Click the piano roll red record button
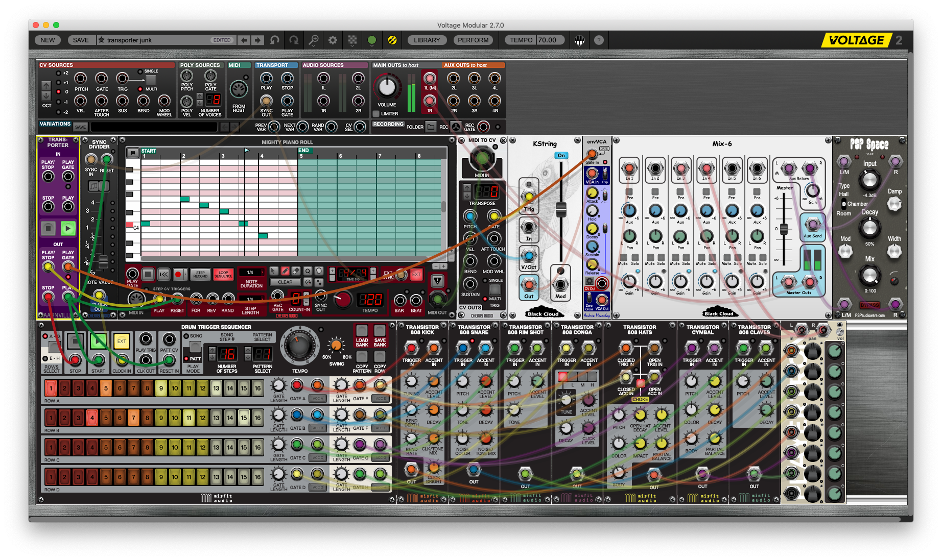The height and width of the screenshot is (560, 942). click(178, 275)
